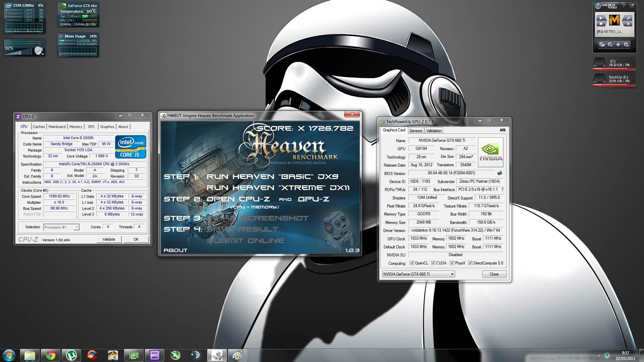The height and width of the screenshot is (362, 644).
Task: Click the (C:) drive gadget icon
Action: [x=600, y=63]
